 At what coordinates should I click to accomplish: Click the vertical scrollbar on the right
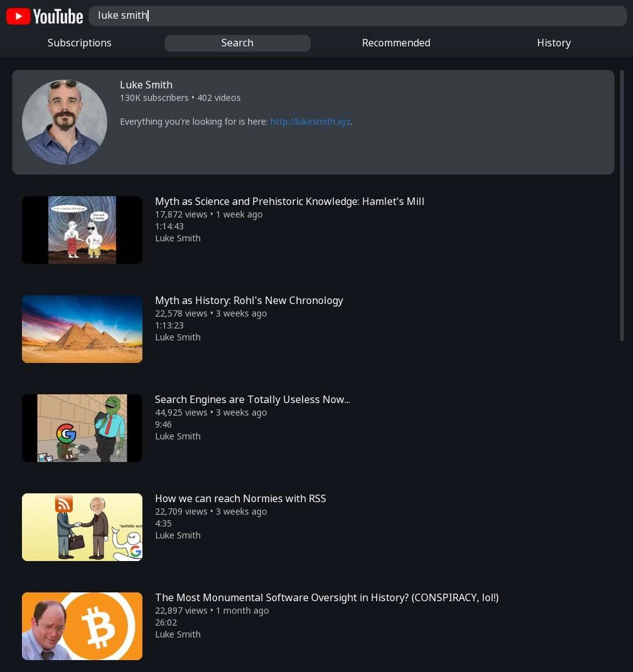622,206
